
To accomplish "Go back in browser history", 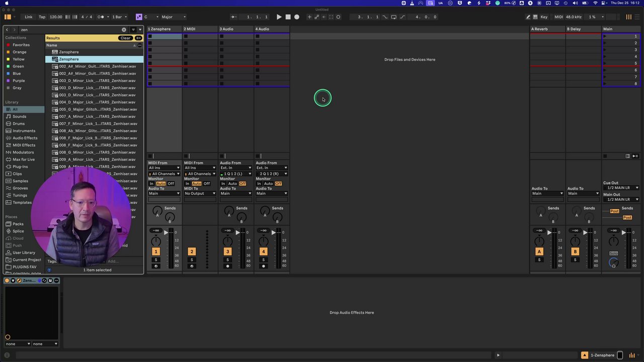I will tap(7, 30).
